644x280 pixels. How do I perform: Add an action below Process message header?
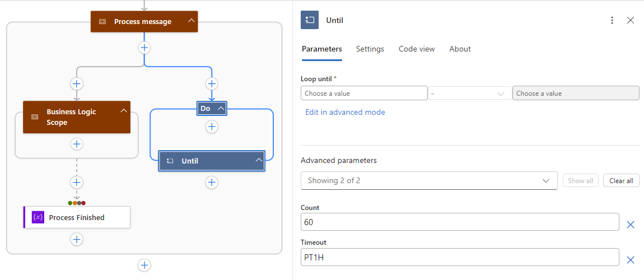[144, 48]
